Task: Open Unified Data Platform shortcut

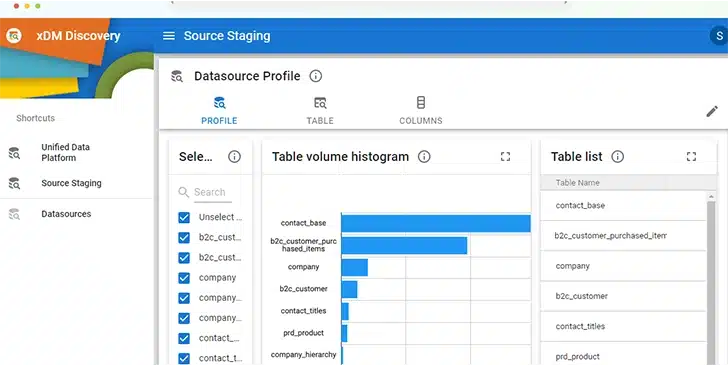Action: pyautogui.click(x=65, y=152)
